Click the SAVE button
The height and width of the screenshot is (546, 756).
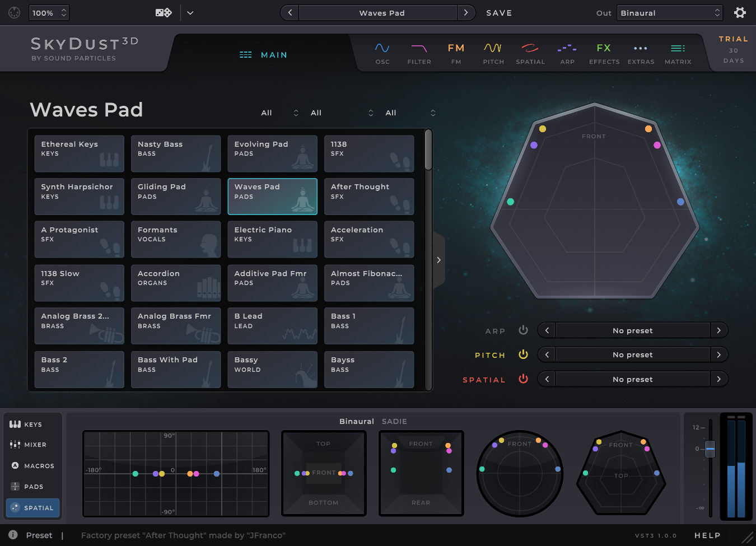499,13
